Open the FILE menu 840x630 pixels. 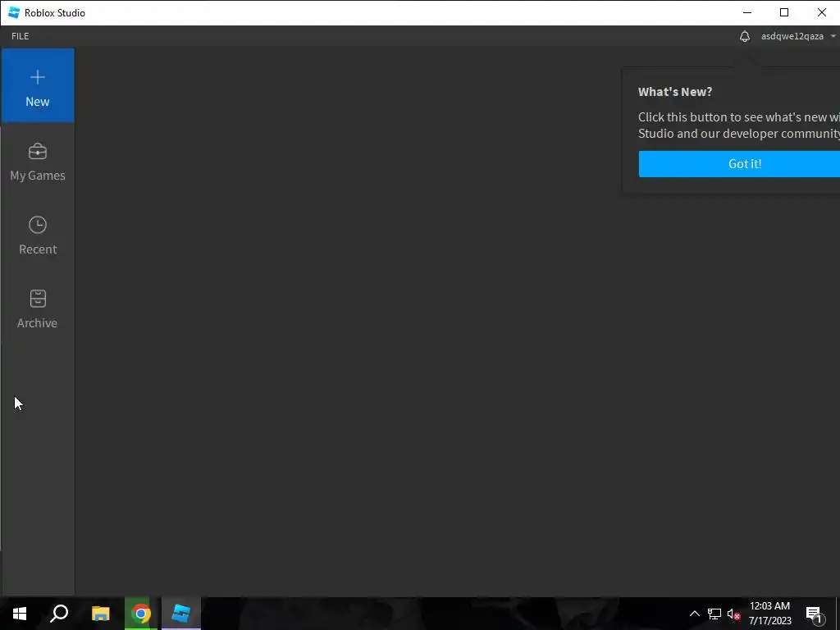pyautogui.click(x=21, y=36)
